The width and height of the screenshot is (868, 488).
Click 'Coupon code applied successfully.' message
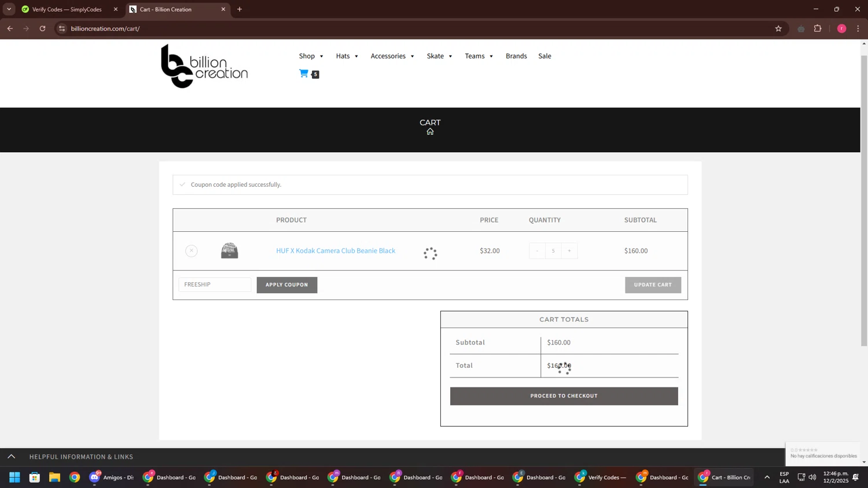(x=236, y=184)
